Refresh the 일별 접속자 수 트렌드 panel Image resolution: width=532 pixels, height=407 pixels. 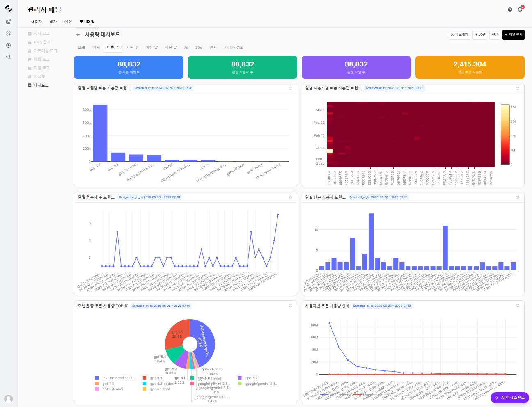tap(290, 197)
